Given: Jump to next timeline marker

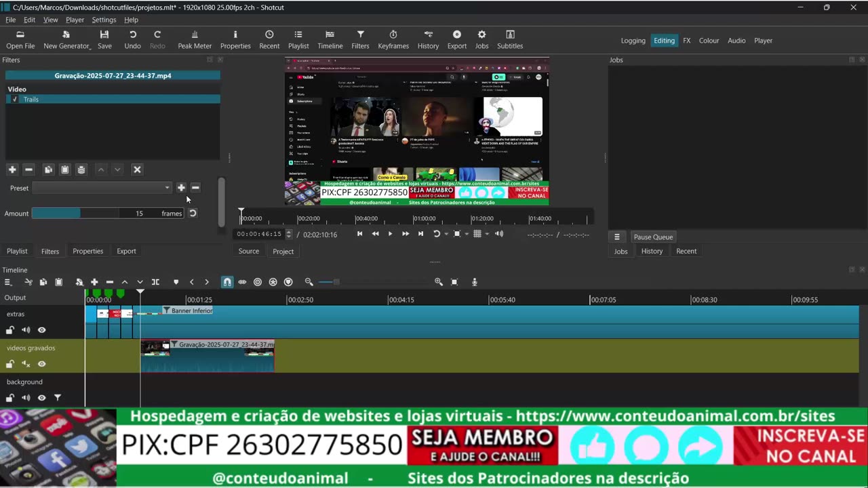Looking at the screenshot, I should coord(207,282).
